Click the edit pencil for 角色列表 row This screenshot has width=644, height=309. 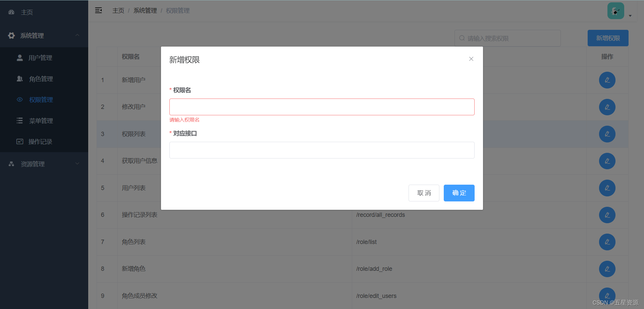click(x=607, y=242)
